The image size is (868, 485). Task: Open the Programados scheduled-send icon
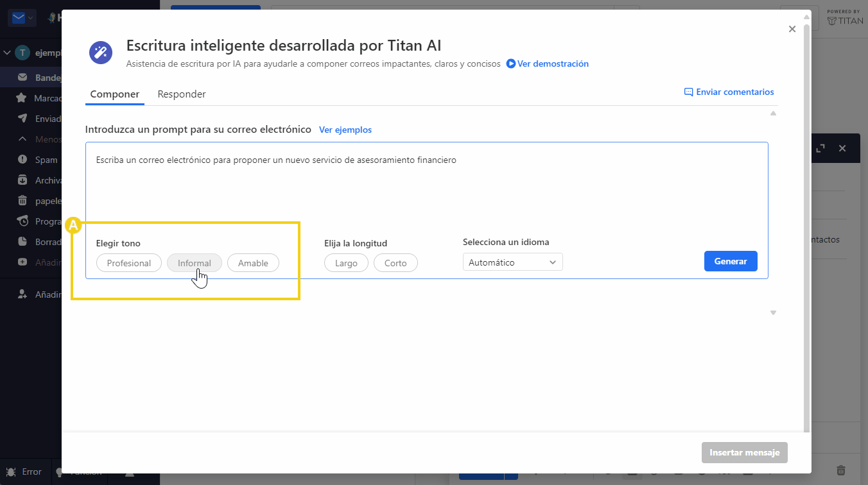point(22,221)
